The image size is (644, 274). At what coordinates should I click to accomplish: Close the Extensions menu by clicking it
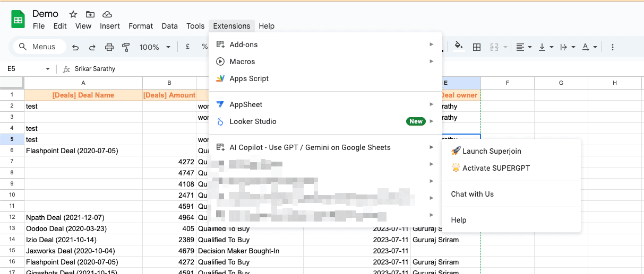pyautogui.click(x=231, y=26)
